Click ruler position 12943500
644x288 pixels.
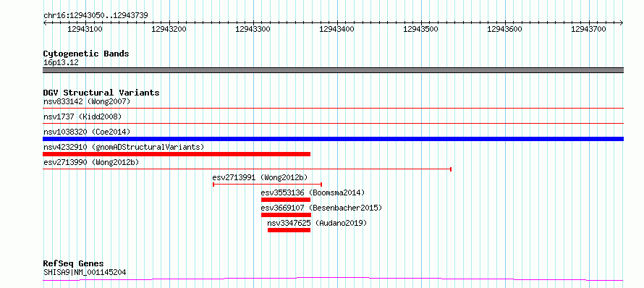click(x=421, y=29)
